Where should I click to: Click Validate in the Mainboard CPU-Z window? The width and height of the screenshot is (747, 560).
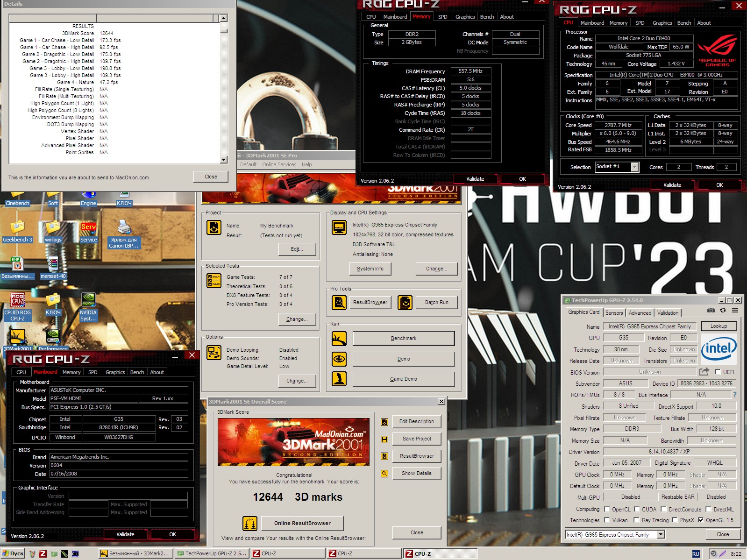[x=125, y=534]
